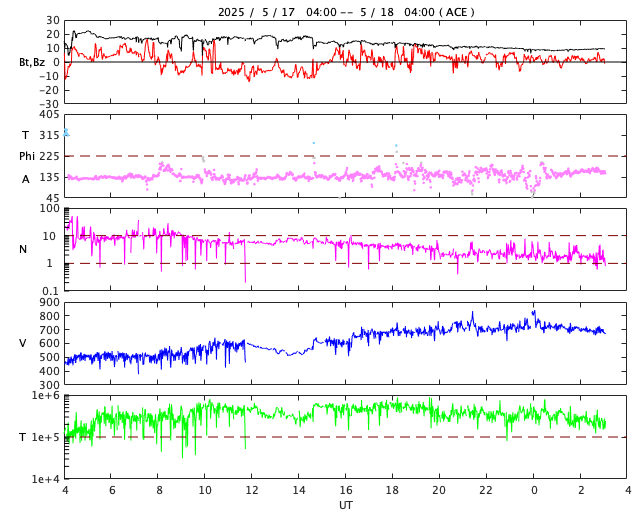The height and width of the screenshot is (512, 640).
Task: Click the "22" hour tick on the UT axis
Action: coord(486,490)
